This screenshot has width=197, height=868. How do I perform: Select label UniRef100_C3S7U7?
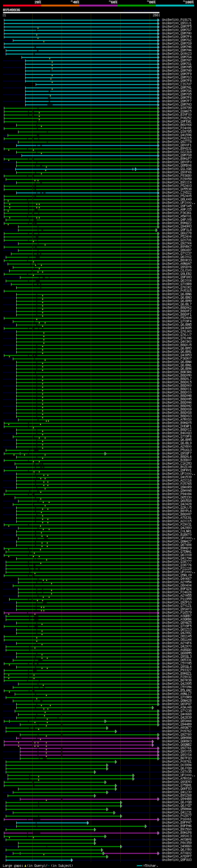tap(177, 84)
